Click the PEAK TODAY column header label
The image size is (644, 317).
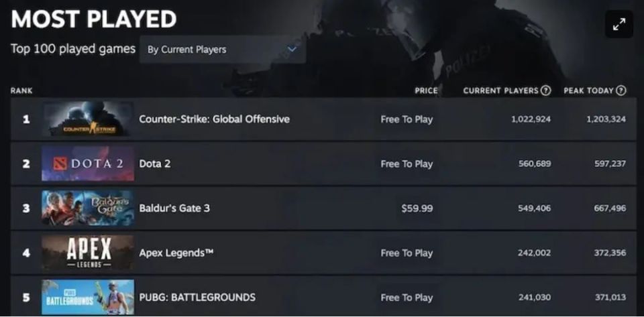(x=588, y=90)
